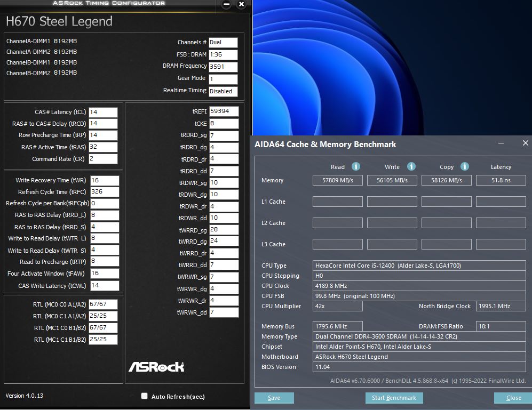The height and width of the screenshot is (410, 532).
Task: Select the tRRD_S value field
Action: click(105, 227)
